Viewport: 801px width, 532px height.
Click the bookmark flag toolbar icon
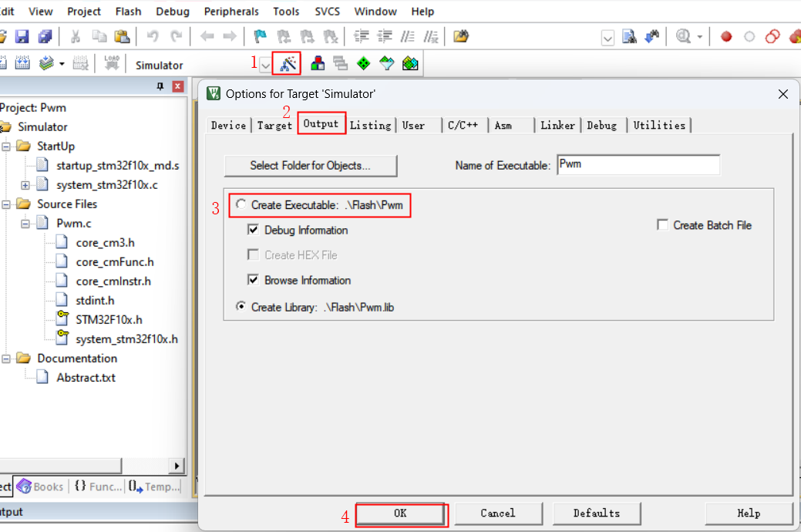(261, 36)
